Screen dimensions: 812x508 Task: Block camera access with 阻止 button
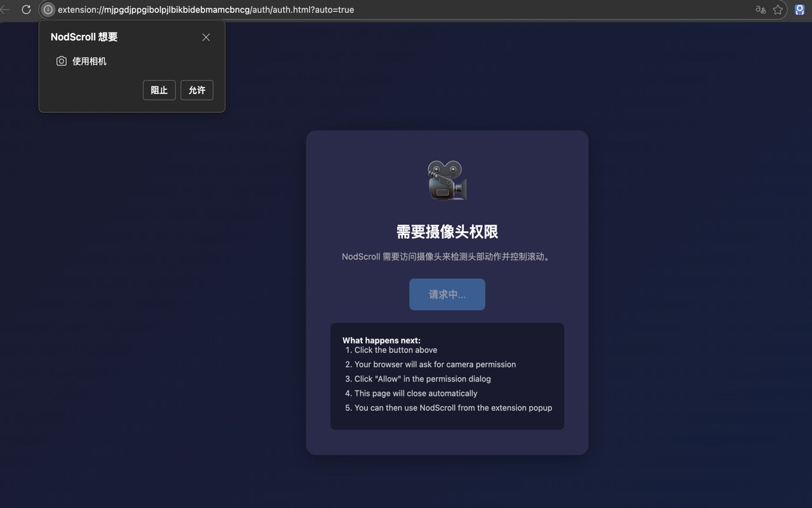click(159, 90)
